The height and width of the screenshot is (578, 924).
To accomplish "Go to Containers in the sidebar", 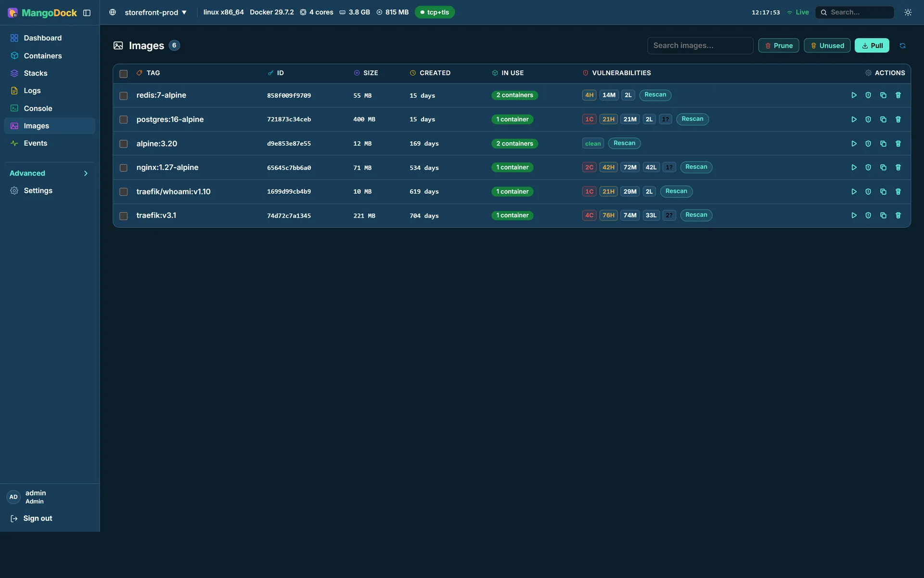I will tap(50, 56).
